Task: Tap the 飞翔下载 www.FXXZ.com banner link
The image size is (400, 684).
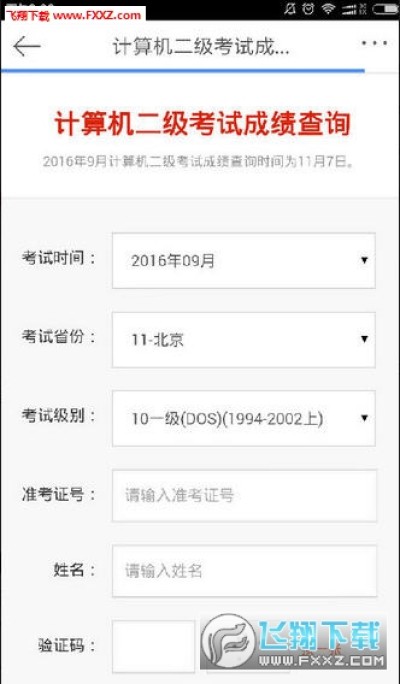Action: point(75,16)
